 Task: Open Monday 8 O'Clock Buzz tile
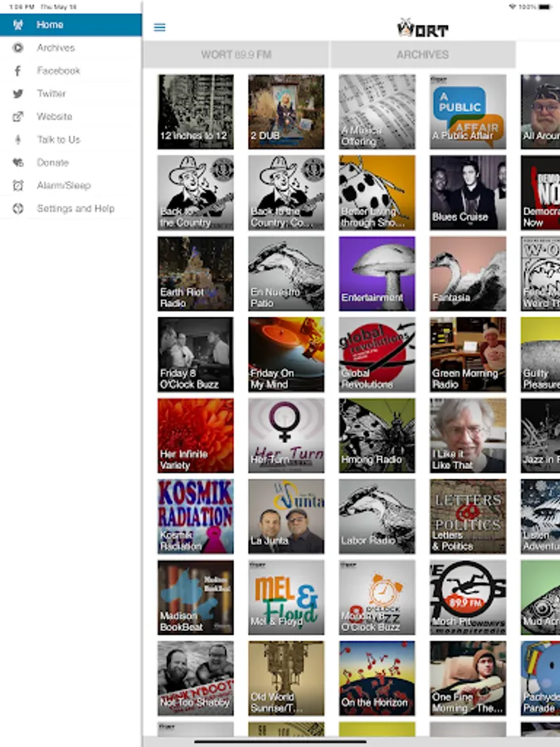pyautogui.click(x=377, y=598)
